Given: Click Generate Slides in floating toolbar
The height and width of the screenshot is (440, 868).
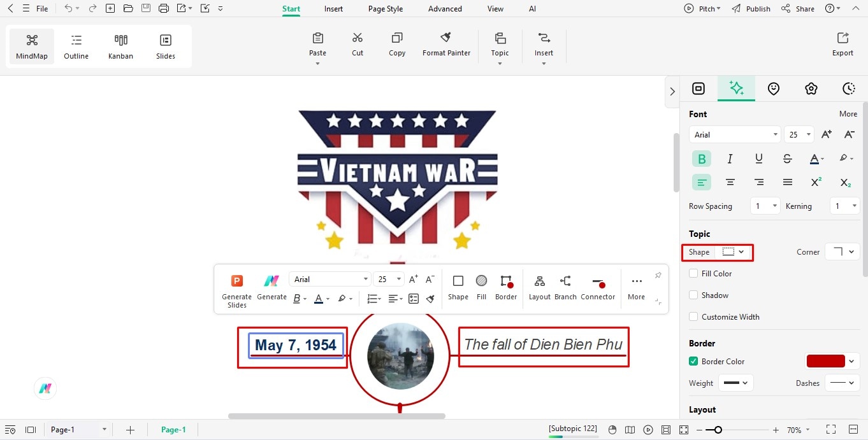Looking at the screenshot, I should point(237,291).
